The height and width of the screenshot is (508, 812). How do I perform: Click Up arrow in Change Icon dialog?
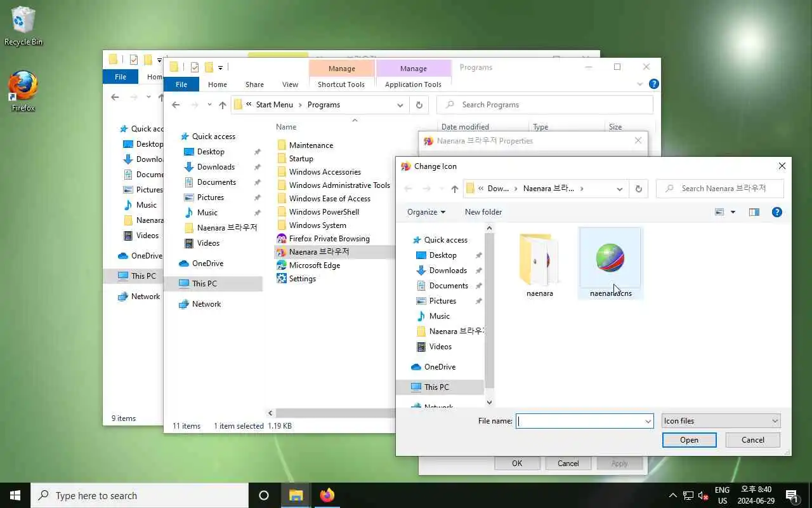[x=454, y=189]
